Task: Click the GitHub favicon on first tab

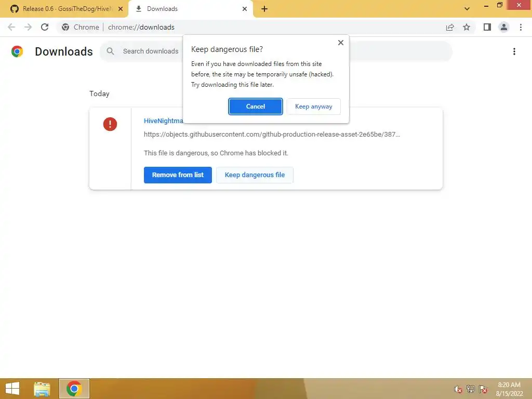Action: point(14,9)
